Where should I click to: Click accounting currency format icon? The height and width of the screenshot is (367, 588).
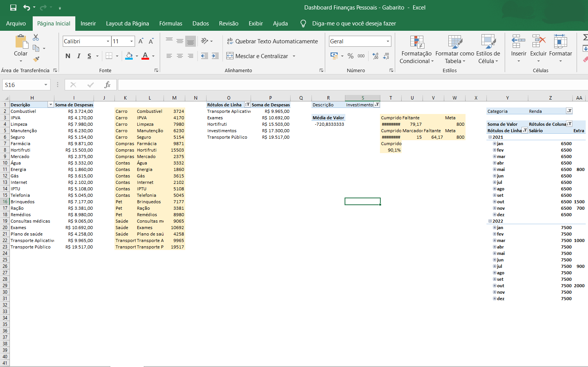(334, 56)
